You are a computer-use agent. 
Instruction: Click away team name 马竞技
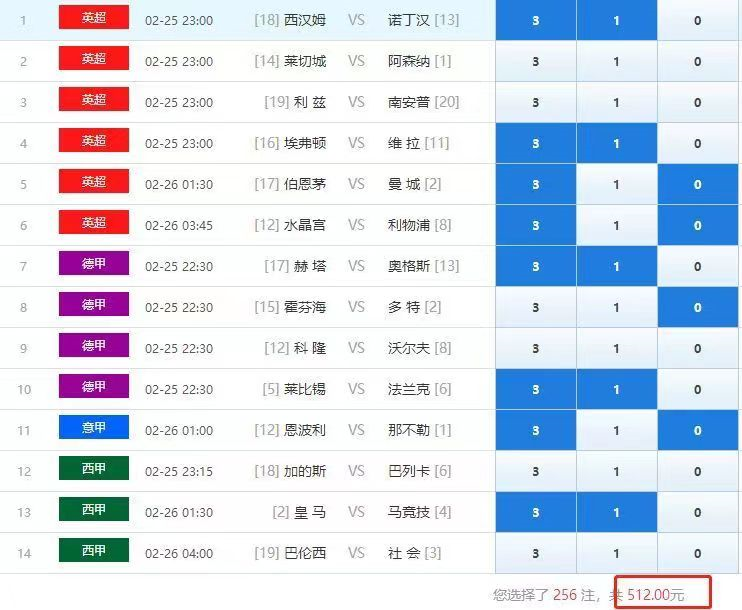point(409,513)
